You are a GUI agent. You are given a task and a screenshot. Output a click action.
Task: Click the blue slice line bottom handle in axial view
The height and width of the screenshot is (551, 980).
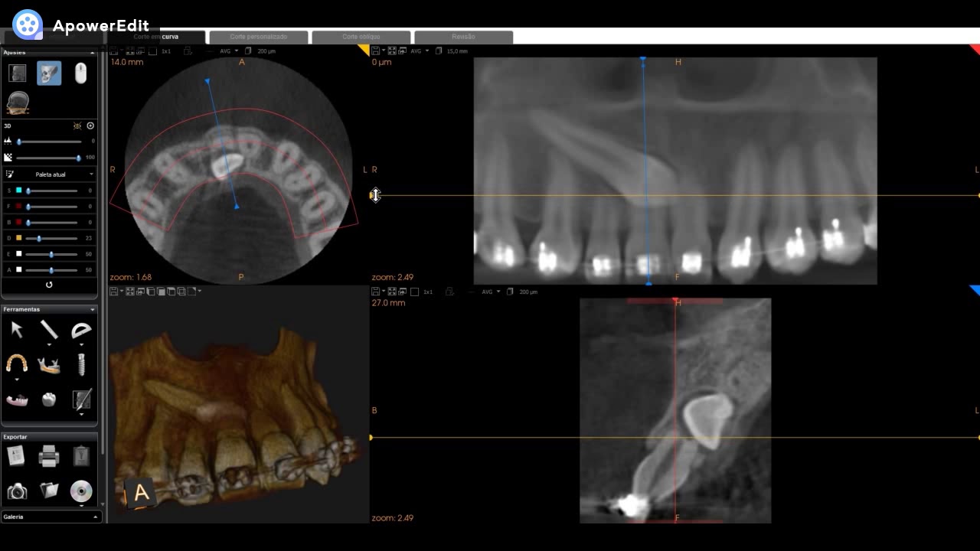[x=237, y=206]
